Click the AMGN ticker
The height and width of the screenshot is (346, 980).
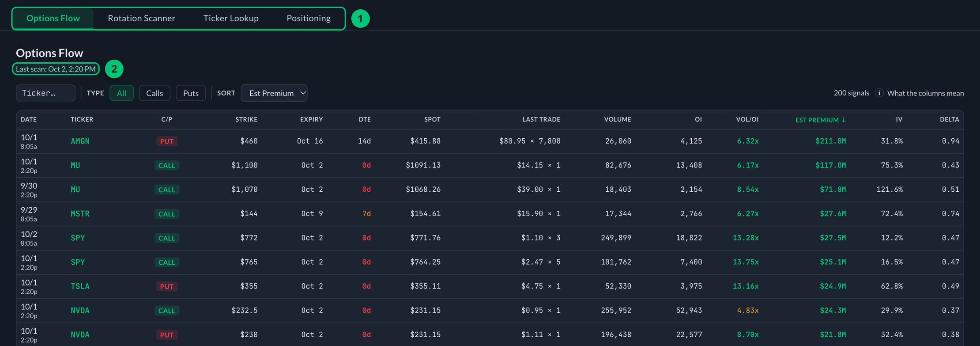pos(80,141)
